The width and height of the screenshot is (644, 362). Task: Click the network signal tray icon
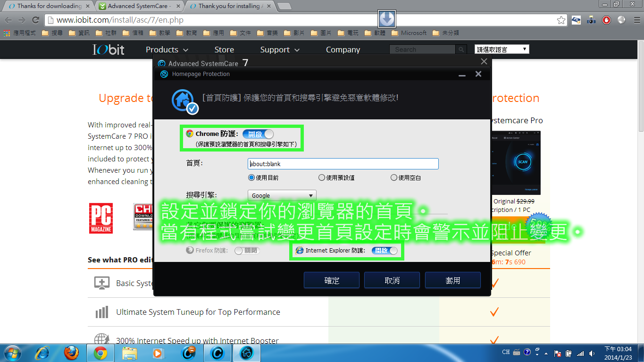point(580,353)
